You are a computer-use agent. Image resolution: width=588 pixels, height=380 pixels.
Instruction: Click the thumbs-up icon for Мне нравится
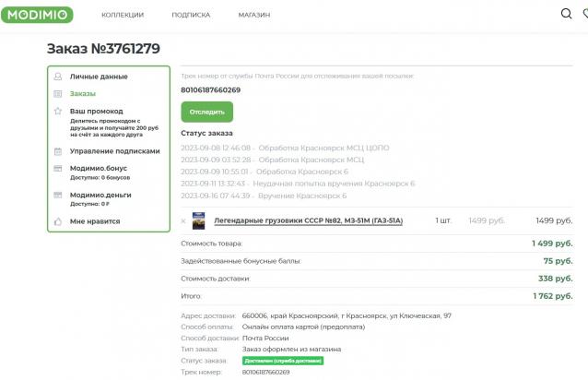[58, 221]
